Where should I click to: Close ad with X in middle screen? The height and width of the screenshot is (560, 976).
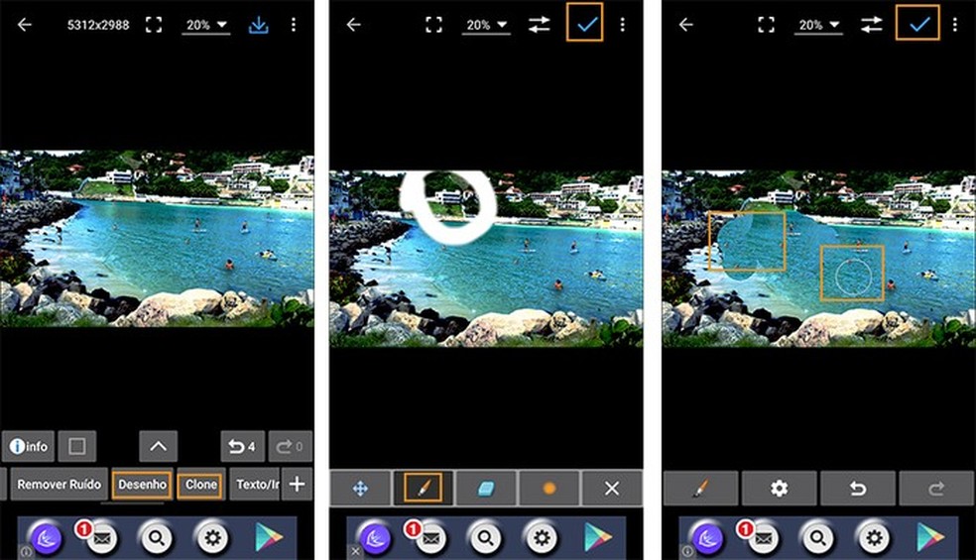pos(355,552)
